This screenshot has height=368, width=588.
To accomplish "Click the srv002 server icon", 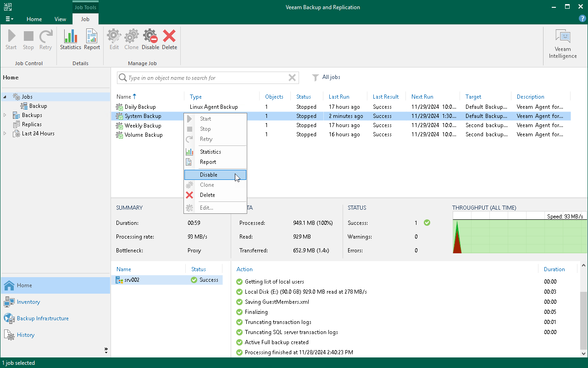I will (119, 280).
